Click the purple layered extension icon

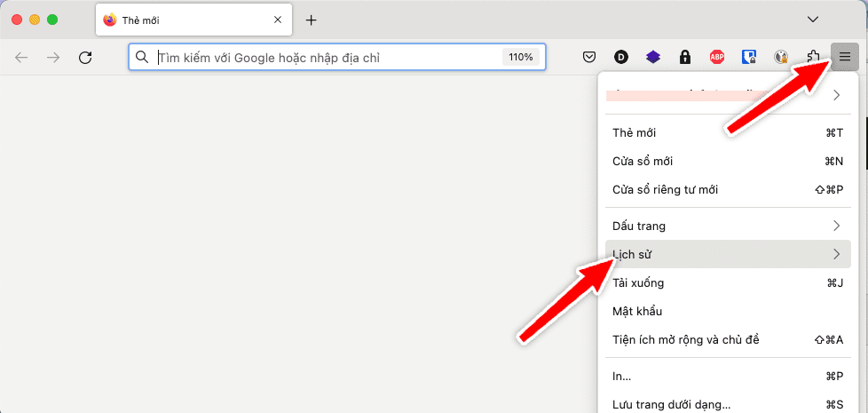[652, 57]
